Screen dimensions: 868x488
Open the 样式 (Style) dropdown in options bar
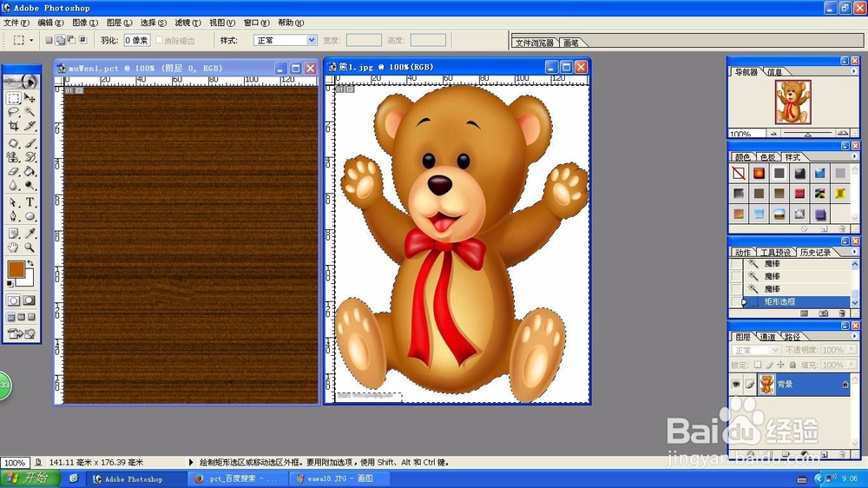(285, 41)
